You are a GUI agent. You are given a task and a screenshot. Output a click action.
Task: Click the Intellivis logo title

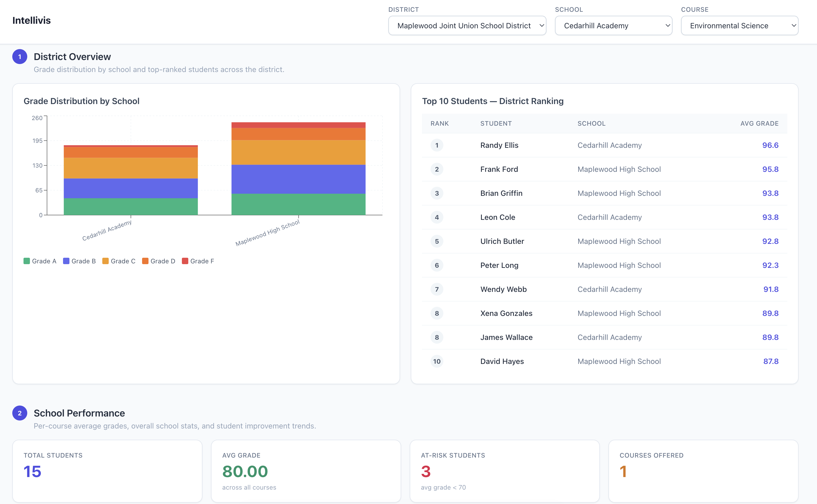click(x=31, y=20)
